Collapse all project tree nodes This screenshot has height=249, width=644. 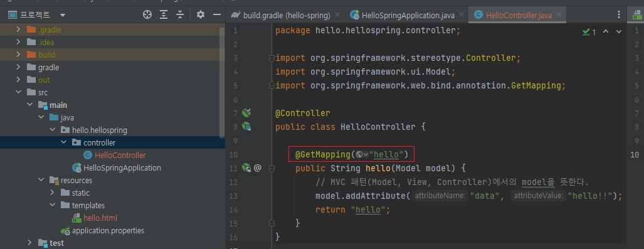click(x=180, y=15)
